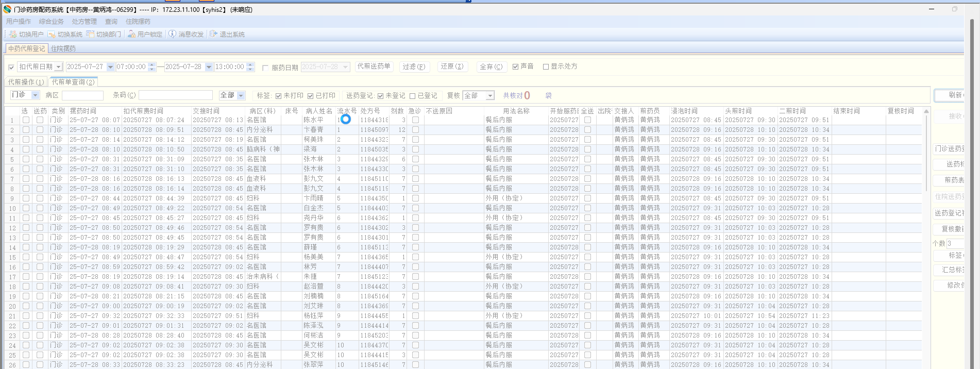Viewport: 980px width, 369px height.
Task: Click the 切换部门 toolbar icon
Action: tap(90, 35)
